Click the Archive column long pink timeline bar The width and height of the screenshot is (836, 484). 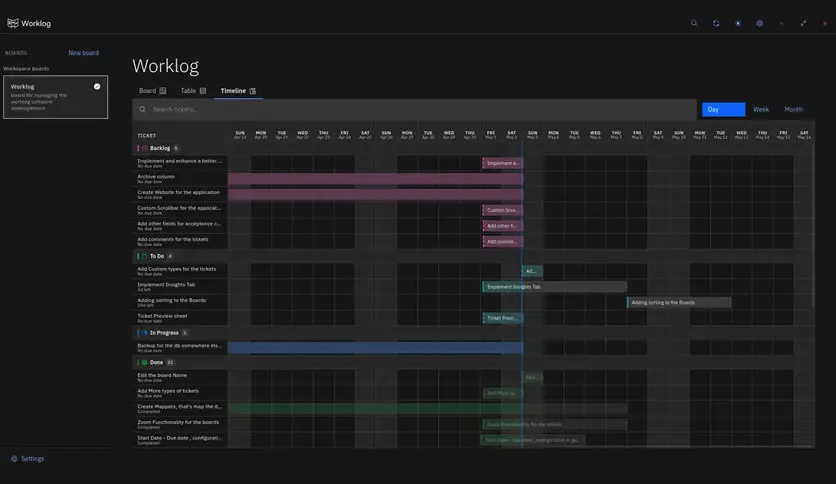(375, 179)
